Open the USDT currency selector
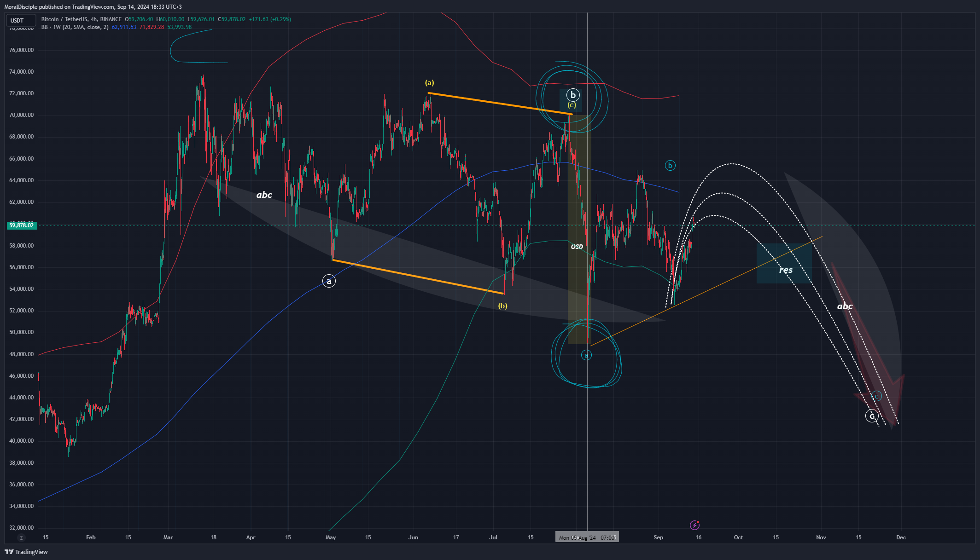 tap(20, 20)
